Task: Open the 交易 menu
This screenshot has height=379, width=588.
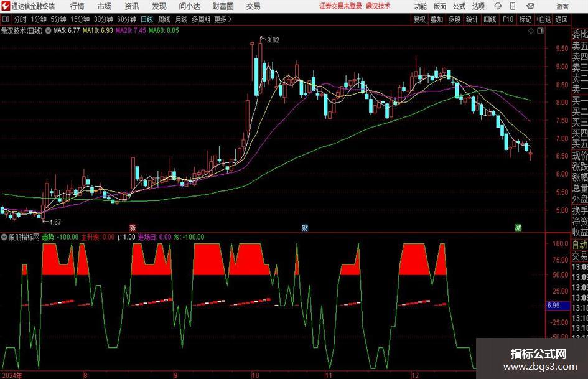Action: point(253,6)
